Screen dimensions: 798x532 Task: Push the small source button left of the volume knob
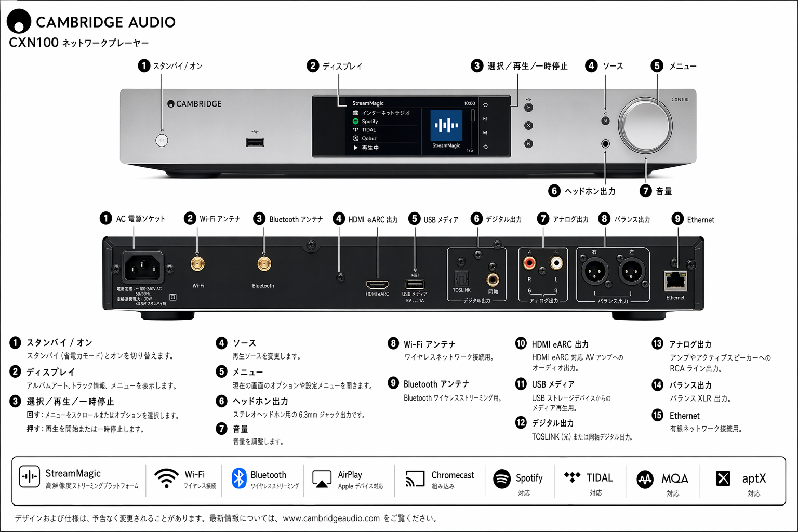pyautogui.click(x=605, y=121)
